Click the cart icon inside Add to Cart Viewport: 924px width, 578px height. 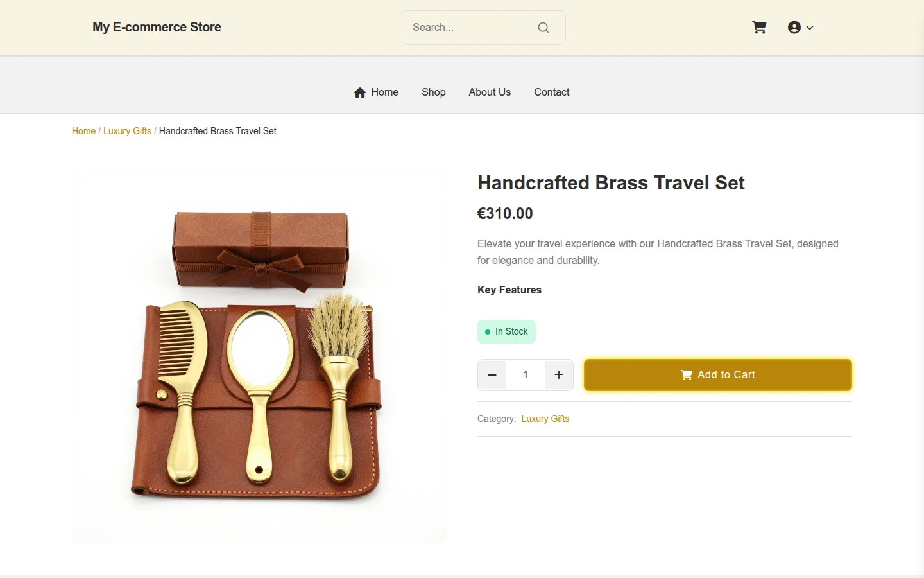687,375
